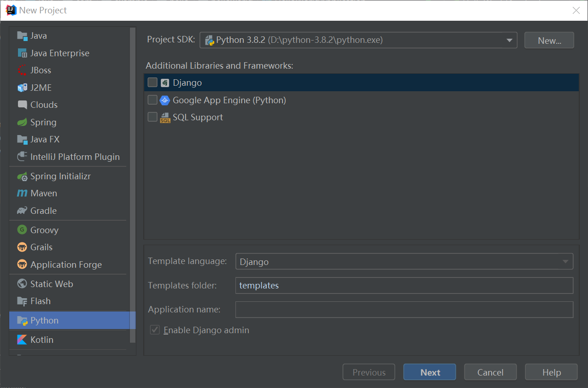Click inside the Application name field
This screenshot has width=588, height=388.
[x=404, y=309]
